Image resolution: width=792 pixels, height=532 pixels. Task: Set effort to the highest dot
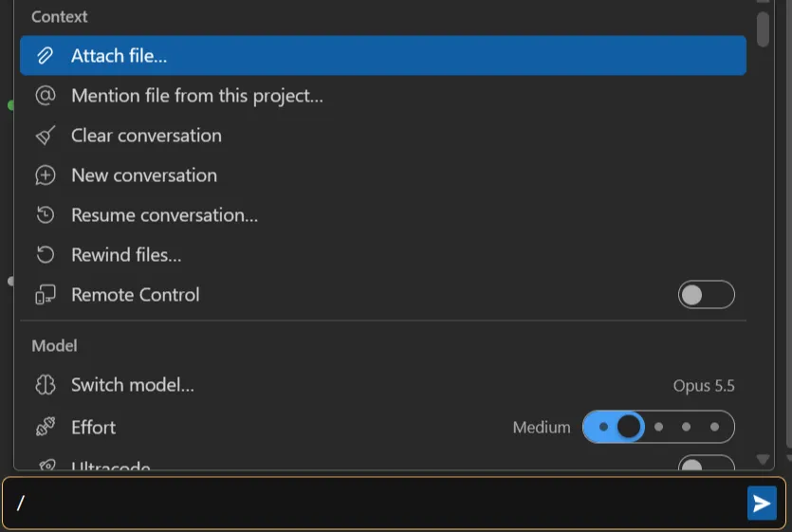[x=714, y=427]
